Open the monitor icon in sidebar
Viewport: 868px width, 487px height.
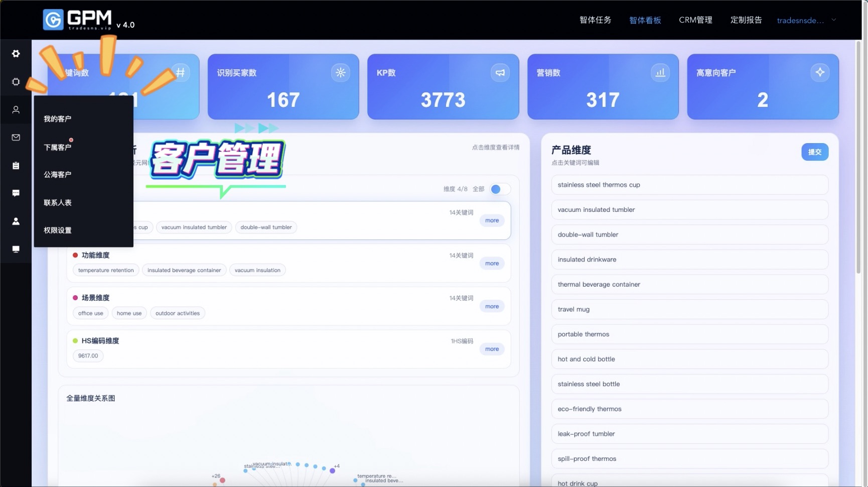point(16,250)
